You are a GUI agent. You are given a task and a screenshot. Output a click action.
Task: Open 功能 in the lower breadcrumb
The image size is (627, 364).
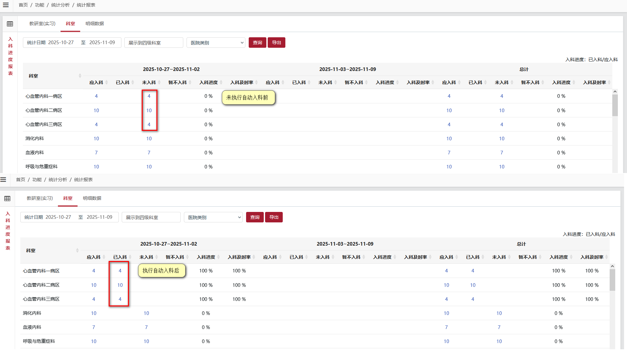click(37, 180)
